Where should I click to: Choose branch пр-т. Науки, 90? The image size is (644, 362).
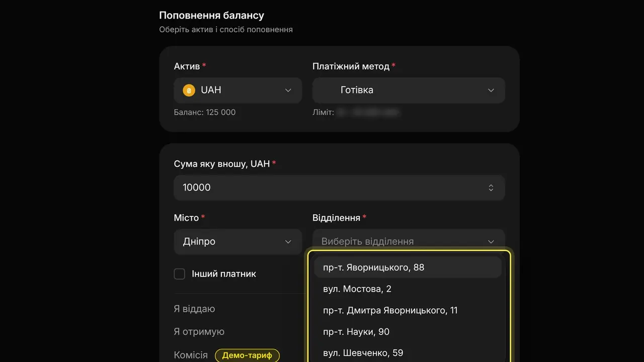(408, 332)
